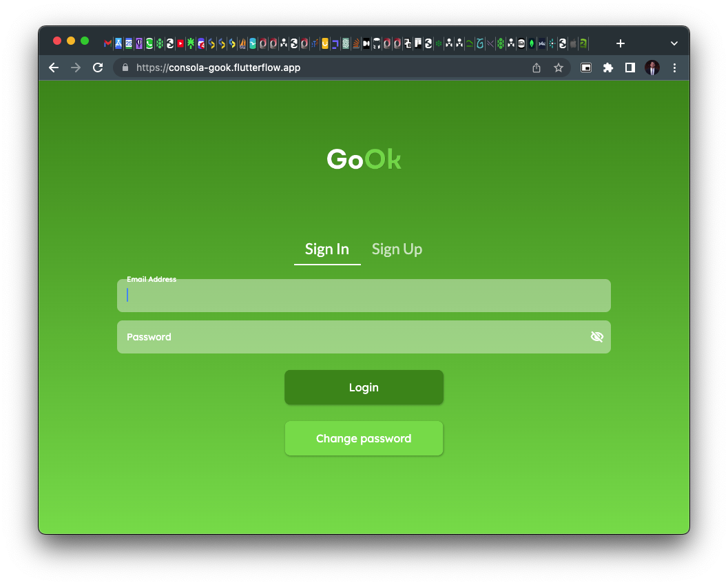Click the Change password button

click(x=364, y=438)
